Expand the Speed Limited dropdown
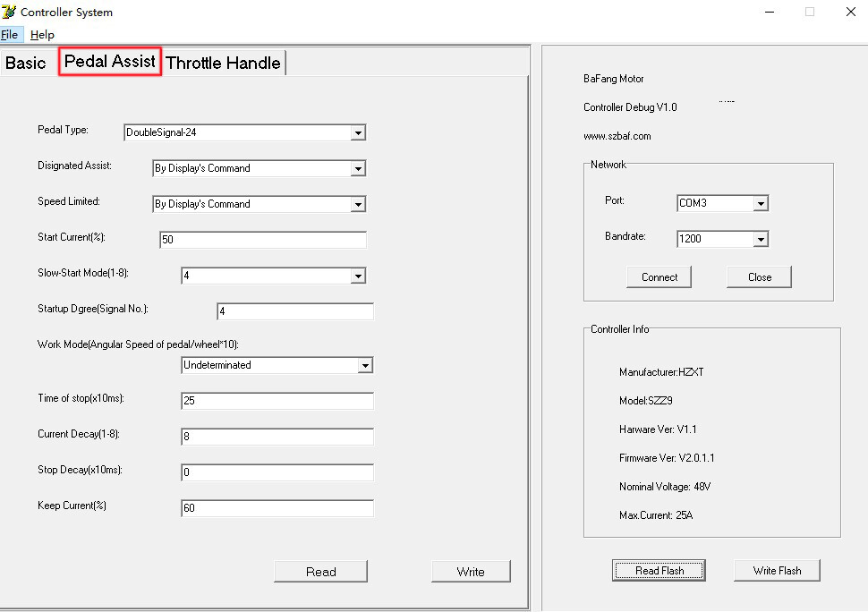Image resolution: width=868 pixels, height=612 pixels. (x=358, y=204)
